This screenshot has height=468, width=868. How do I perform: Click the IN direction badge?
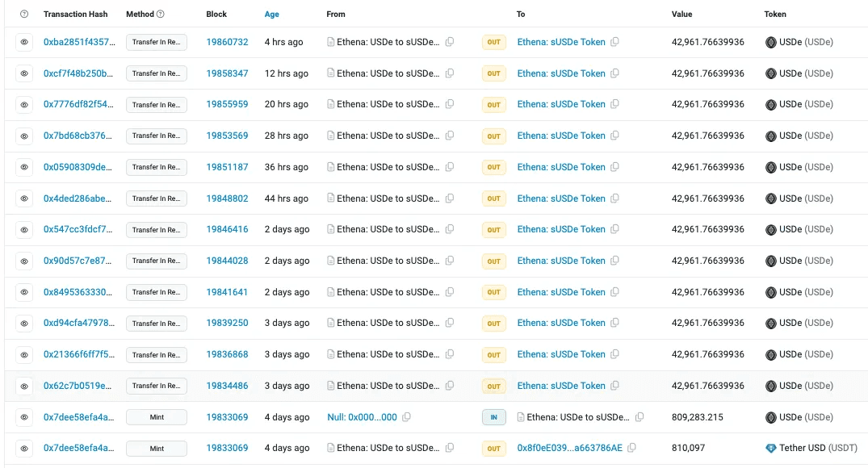coord(494,417)
